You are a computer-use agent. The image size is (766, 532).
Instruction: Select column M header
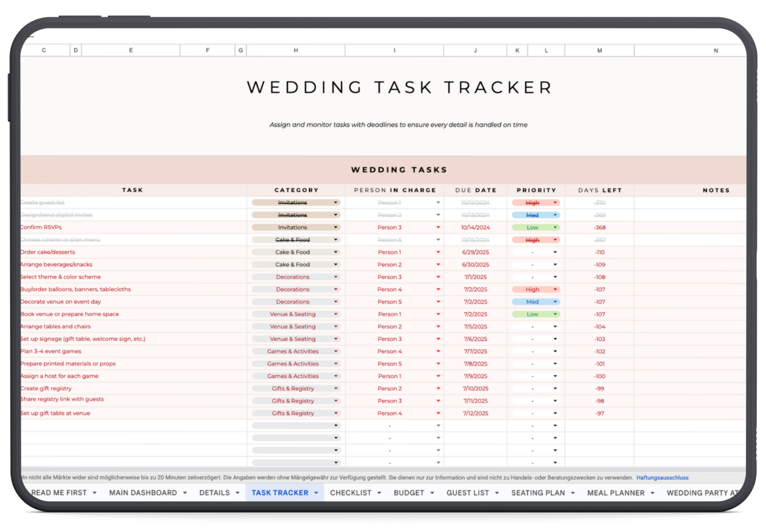point(599,51)
